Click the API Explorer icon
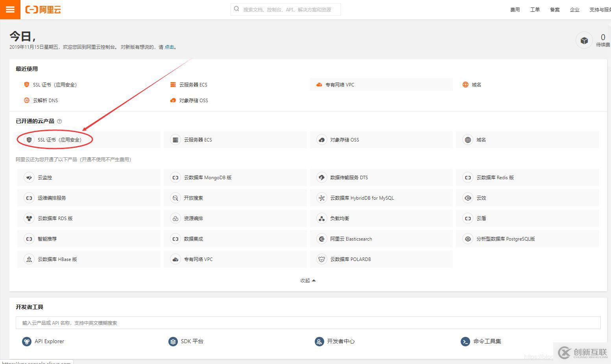The image size is (611, 364). click(27, 342)
